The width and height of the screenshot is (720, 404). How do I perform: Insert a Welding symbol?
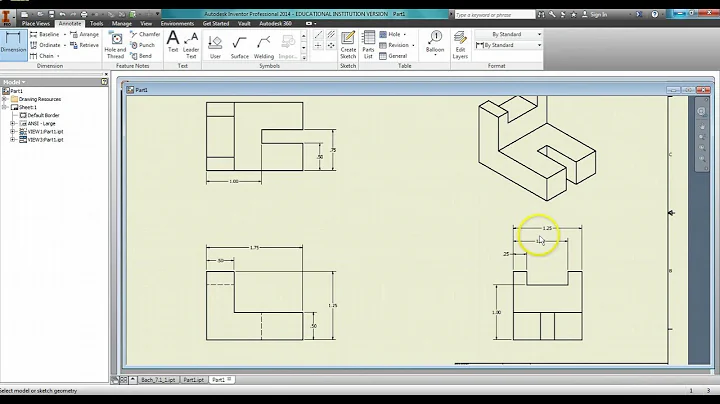click(264, 47)
